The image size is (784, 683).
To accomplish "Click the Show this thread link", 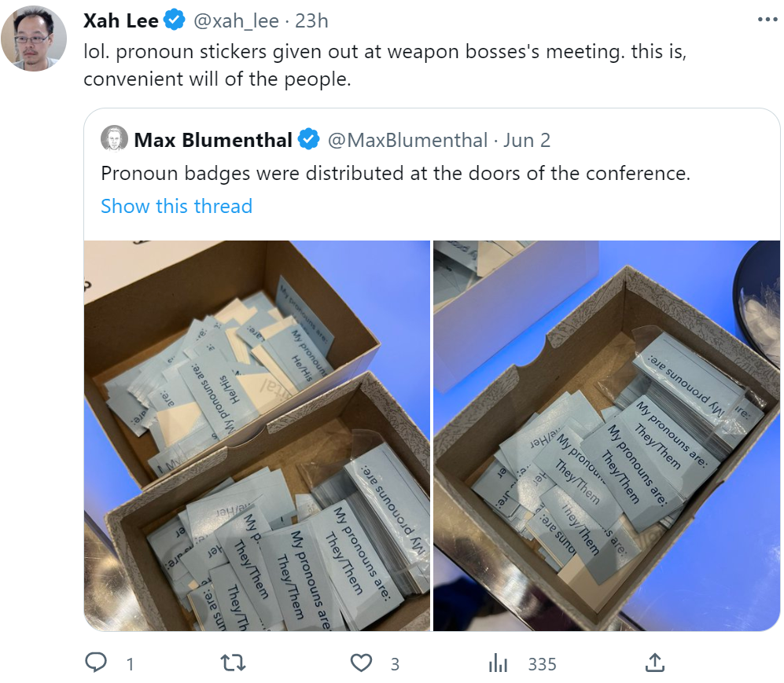I will [176, 207].
